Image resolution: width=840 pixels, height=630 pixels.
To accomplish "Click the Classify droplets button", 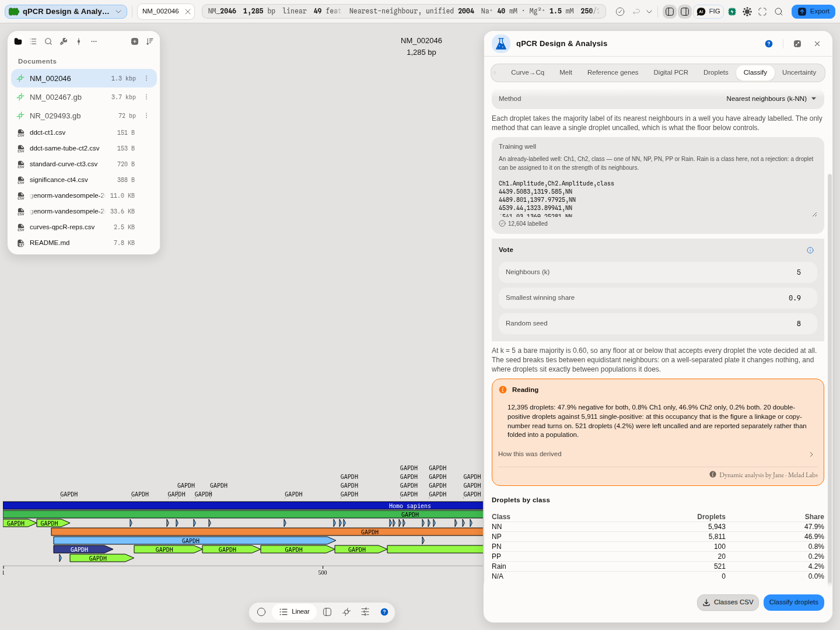I will [793, 603].
